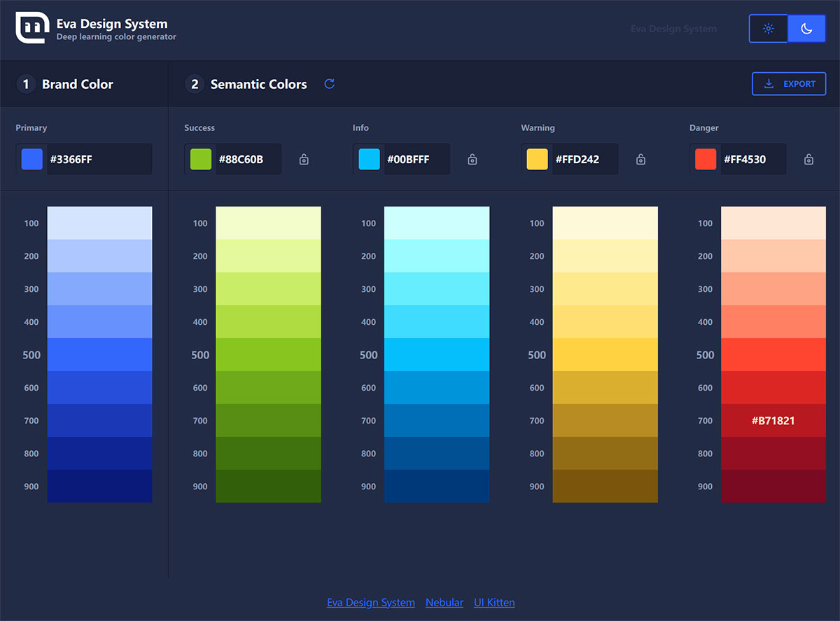The height and width of the screenshot is (621, 840).
Task: Switch to light theme using the sun toggle
Action: (x=768, y=28)
